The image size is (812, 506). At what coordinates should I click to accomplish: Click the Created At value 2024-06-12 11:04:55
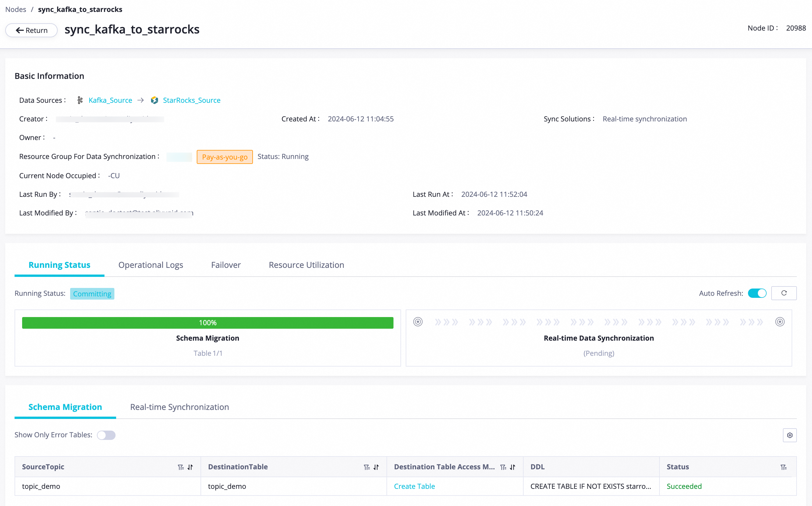pyautogui.click(x=361, y=119)
